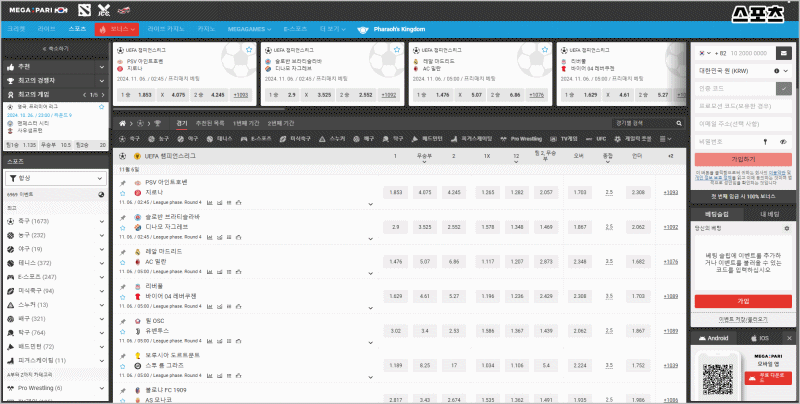Open the 보너스 dropdown menu
This screenshot has height=404, width=800.
click(117, 30)
